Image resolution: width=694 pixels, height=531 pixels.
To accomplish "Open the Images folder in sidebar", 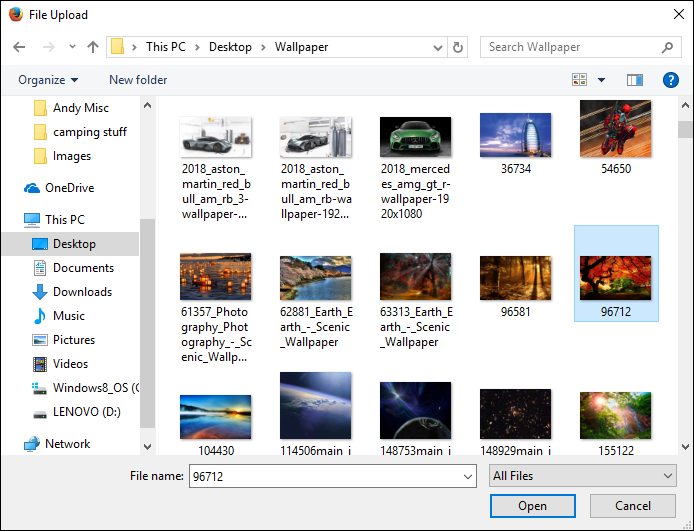I will [x=62, y=156].
